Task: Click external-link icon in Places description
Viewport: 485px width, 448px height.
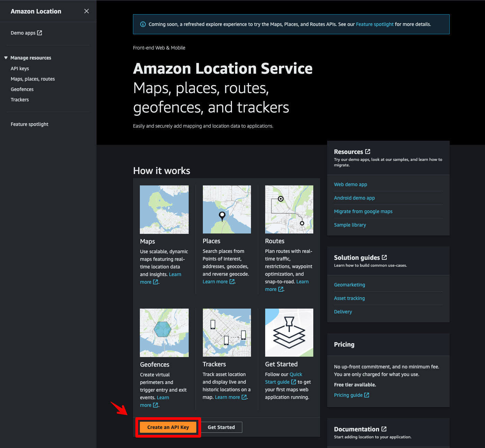Action: (232, 282)
